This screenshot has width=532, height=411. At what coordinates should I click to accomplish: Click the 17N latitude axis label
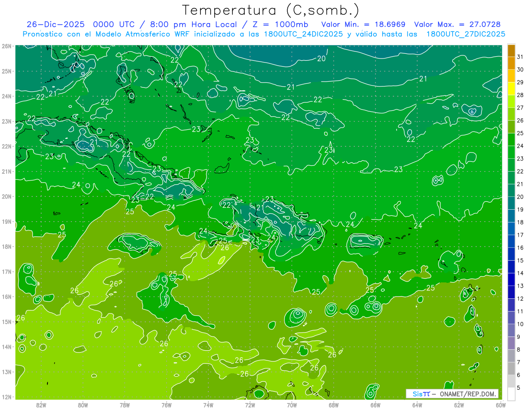(7, 271)
